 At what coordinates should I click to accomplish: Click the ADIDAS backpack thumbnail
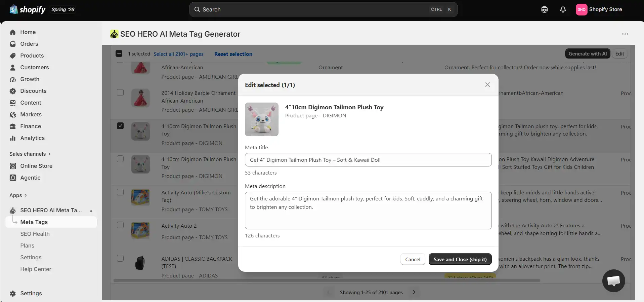pos(140,263)
